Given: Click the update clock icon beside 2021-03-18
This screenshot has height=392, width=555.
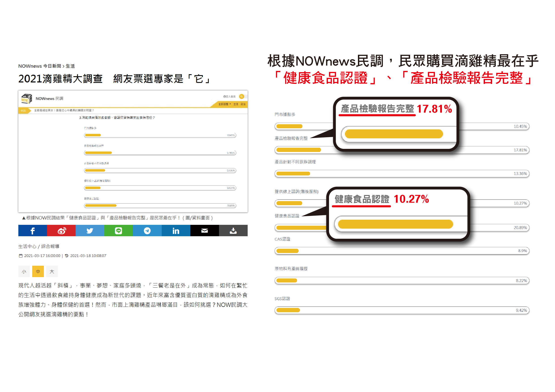Looking at the screenshot, I should click(67, 255).
